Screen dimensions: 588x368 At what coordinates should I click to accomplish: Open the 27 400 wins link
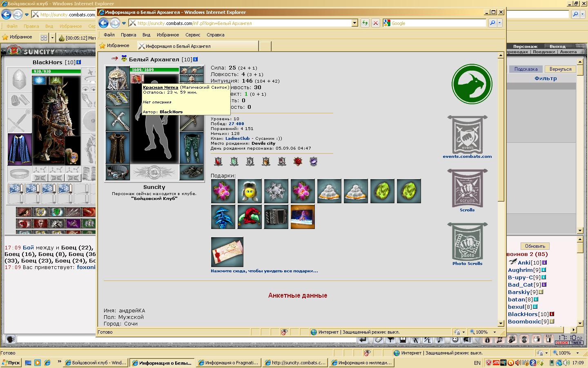pyautogui.click(x=236, y=123)
